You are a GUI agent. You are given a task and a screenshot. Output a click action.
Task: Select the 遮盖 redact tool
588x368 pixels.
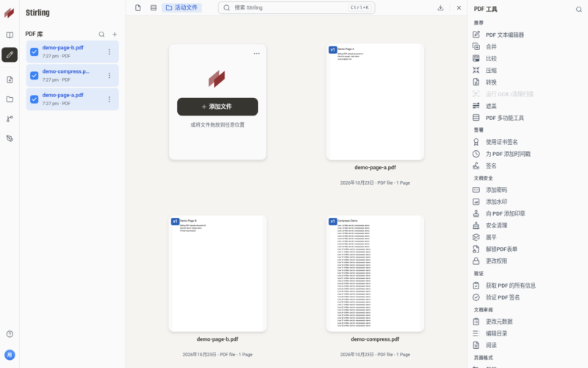coord(491,106)
